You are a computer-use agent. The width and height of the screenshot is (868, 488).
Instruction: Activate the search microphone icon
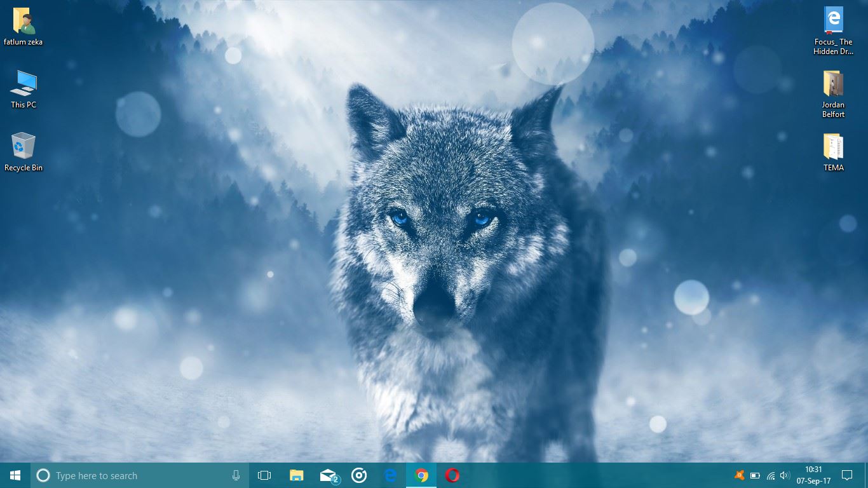click(236, 475)
